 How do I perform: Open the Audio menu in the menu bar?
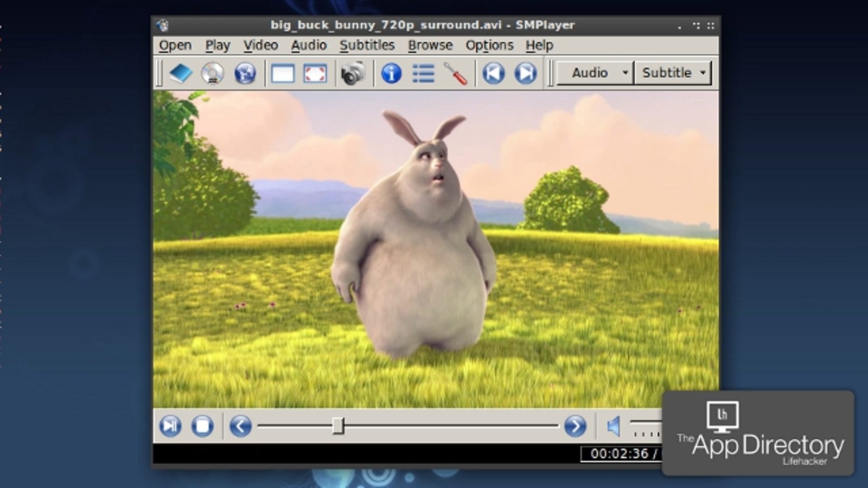click(x=309, y=45)
